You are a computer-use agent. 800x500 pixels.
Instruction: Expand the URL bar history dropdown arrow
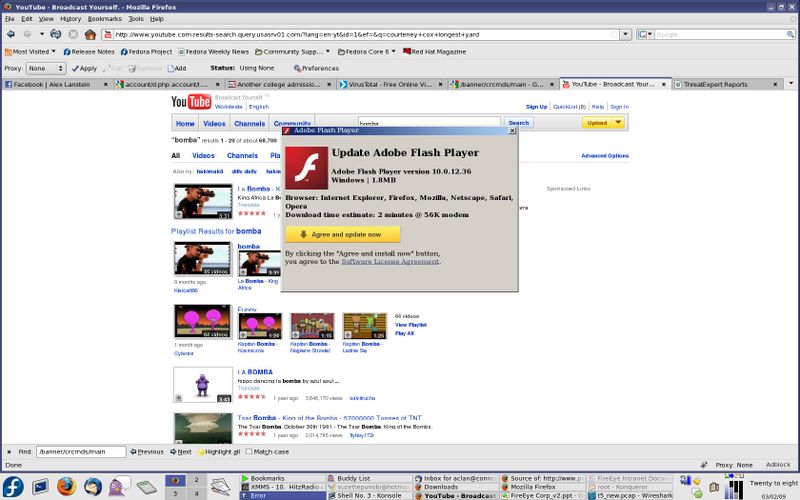[x=626, y=34]
